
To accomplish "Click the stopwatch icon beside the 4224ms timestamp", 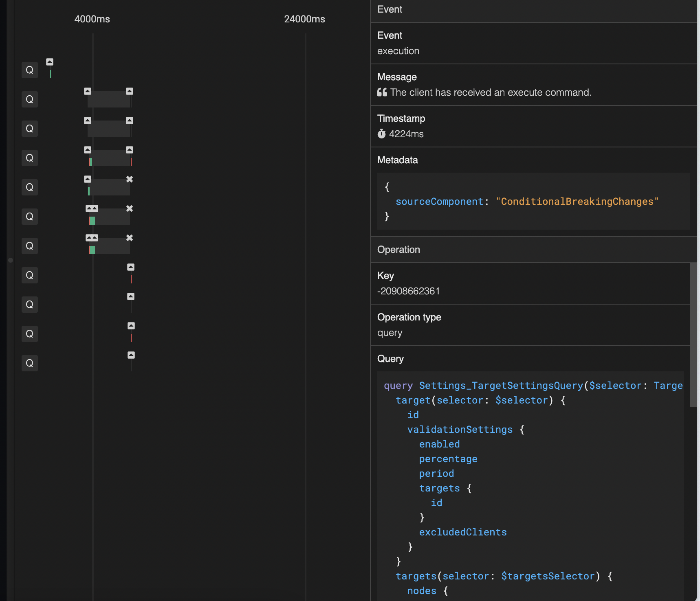I will 382,134.
